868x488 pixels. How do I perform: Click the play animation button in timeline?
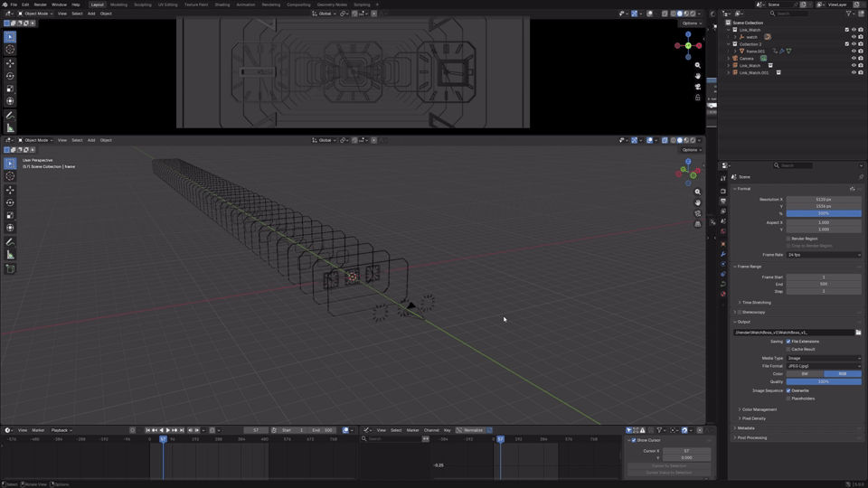click(168, 430)
